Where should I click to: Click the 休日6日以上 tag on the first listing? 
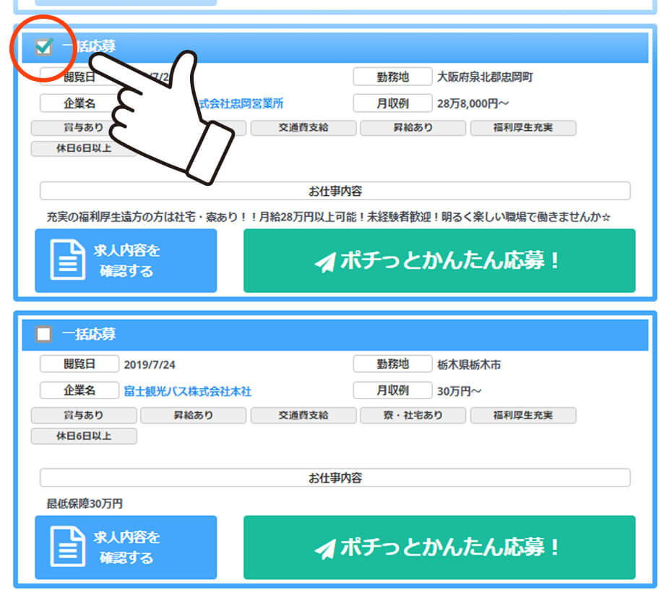tap(83, 149)
